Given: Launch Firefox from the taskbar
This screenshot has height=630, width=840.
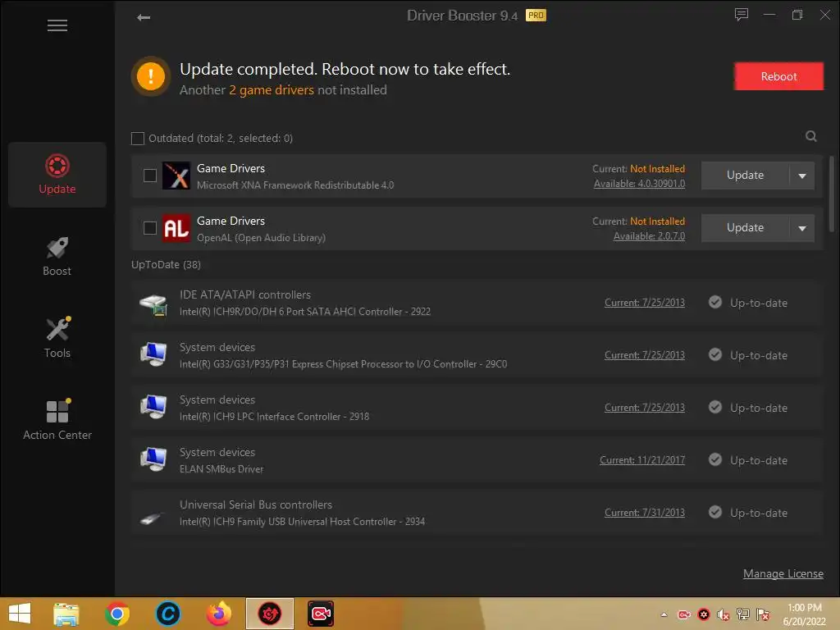Looking at the screenshot, I should (x=218, y=614).
